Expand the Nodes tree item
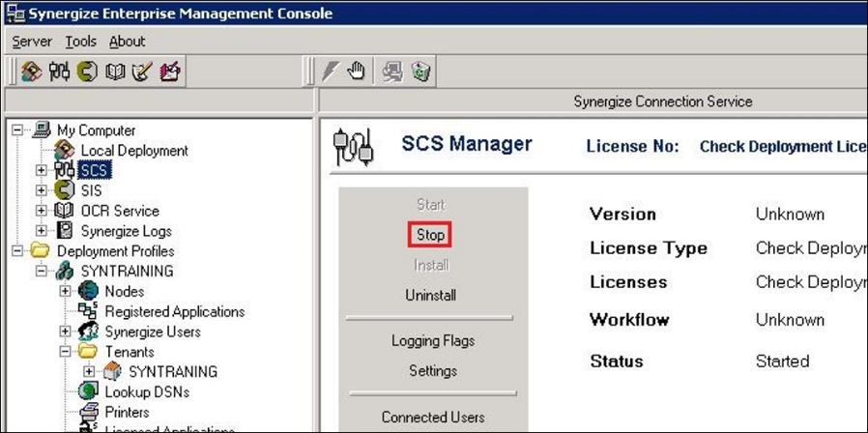 (66, 291)
